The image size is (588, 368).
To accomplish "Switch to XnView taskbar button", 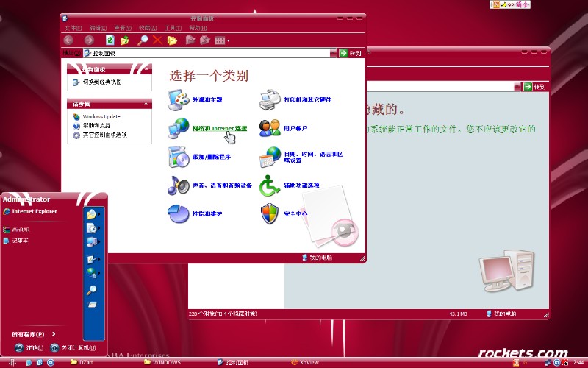I will pos(305,362).
